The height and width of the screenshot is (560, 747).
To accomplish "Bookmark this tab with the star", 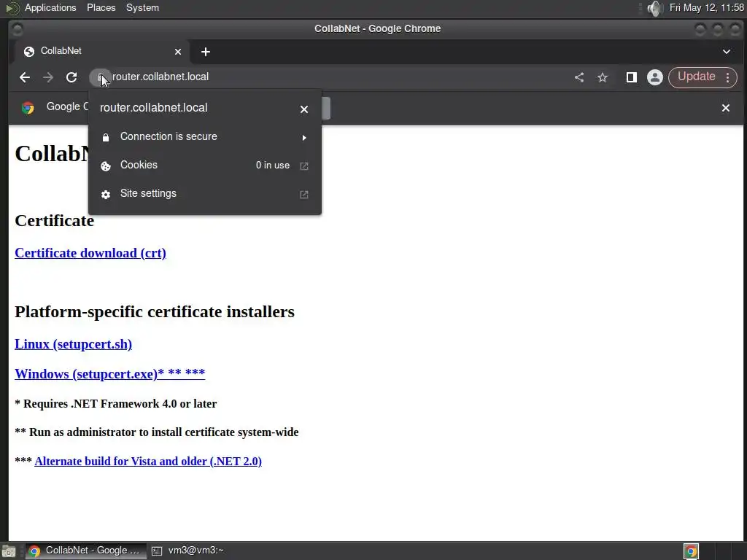I will tap(603, 77).
